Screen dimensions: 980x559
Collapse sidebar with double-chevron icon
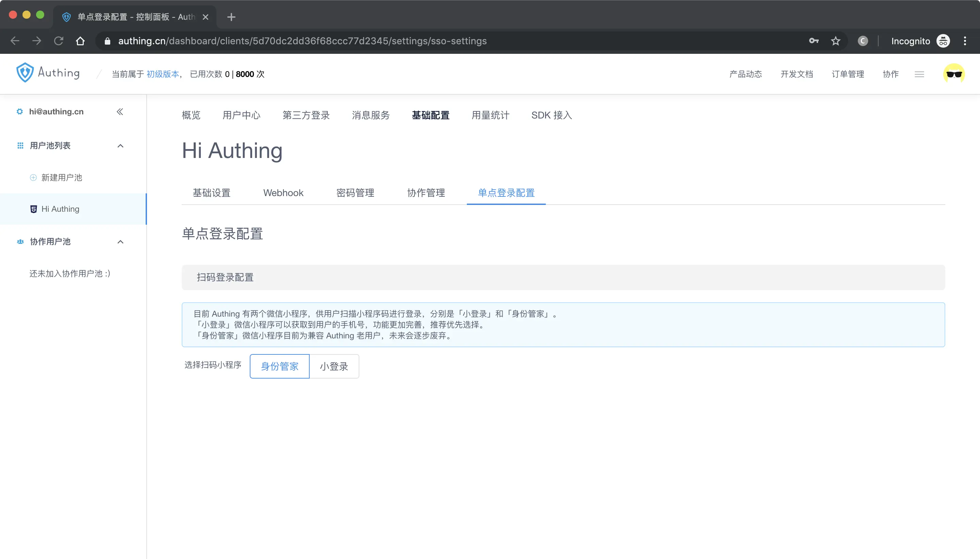coord(120,112)
